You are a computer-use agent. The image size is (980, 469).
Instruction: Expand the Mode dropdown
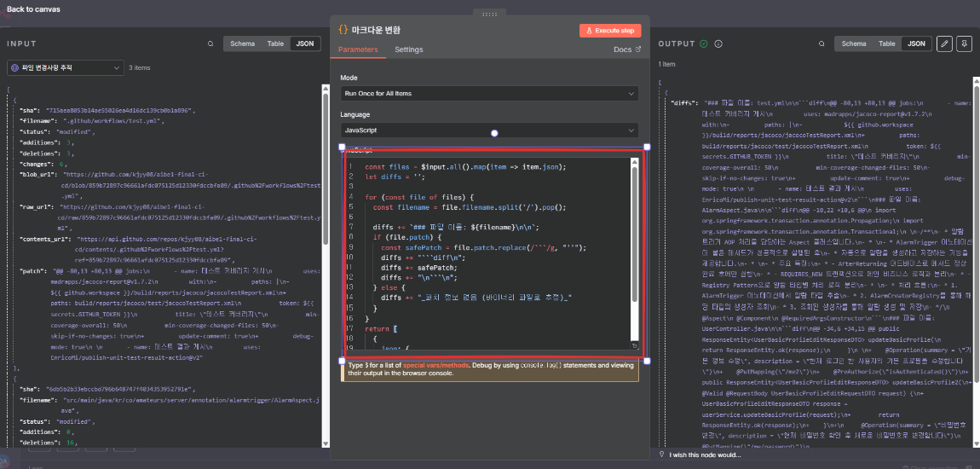(x=489, y=93)
